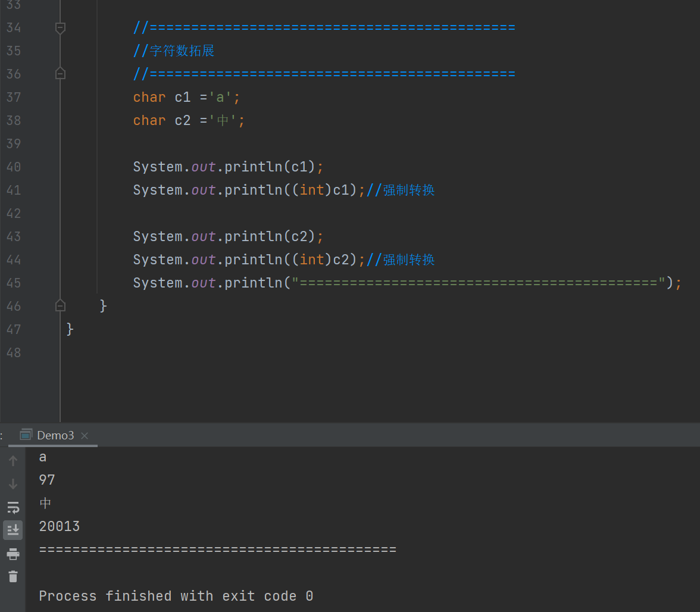Image resolution: width=700 pixels, height=612 pixels.
Task: Collapse fold marker at line 36
Action: pyautogui.click(x=60, y=74)
